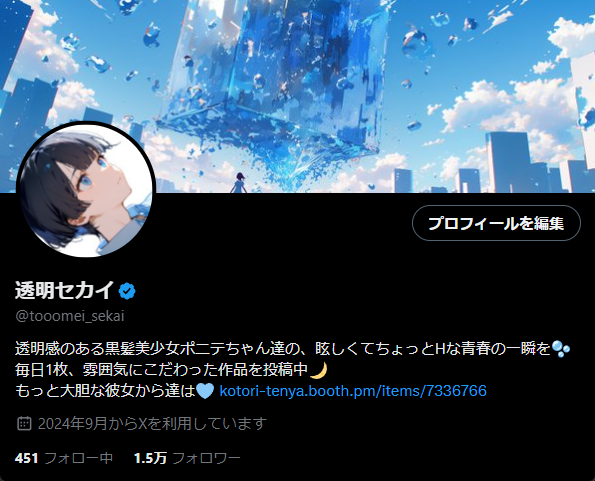Viewport: 595px width, 481px height.
Task: Open the header banner image
Action: click(x=298, y=96)
